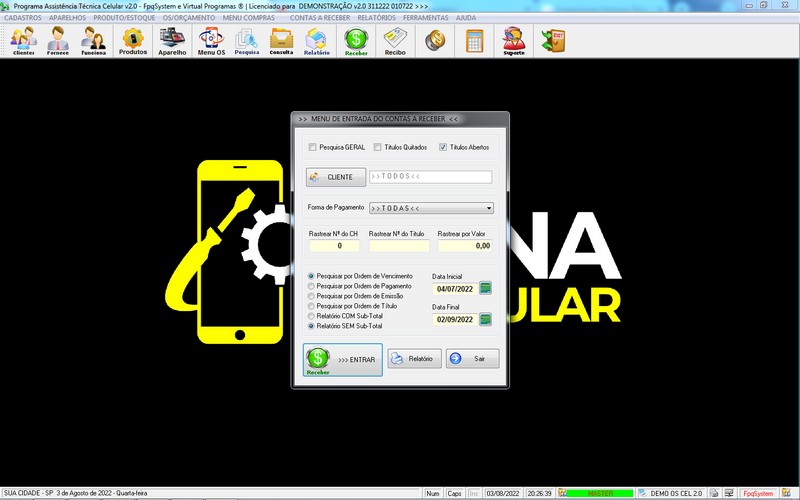Open the MENU COMPRAS menu

tap(248, 17)
